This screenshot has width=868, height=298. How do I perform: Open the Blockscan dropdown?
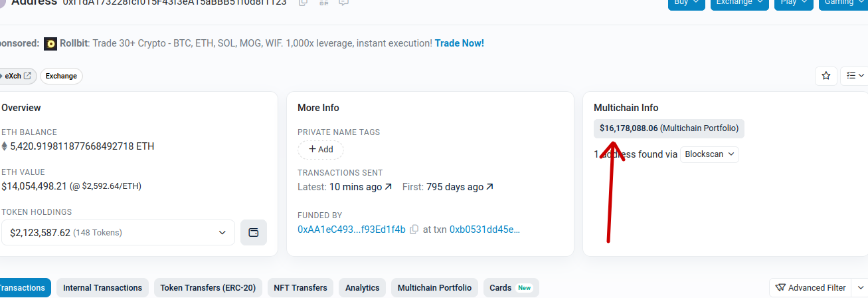coord(709,154)
